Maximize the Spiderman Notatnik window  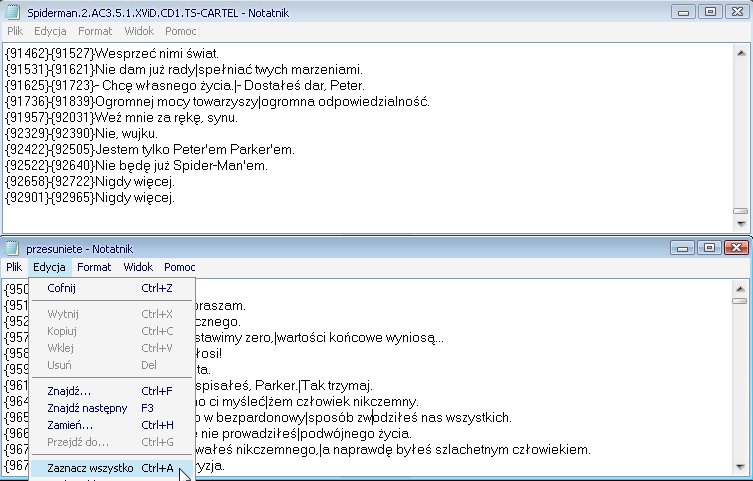710,11
